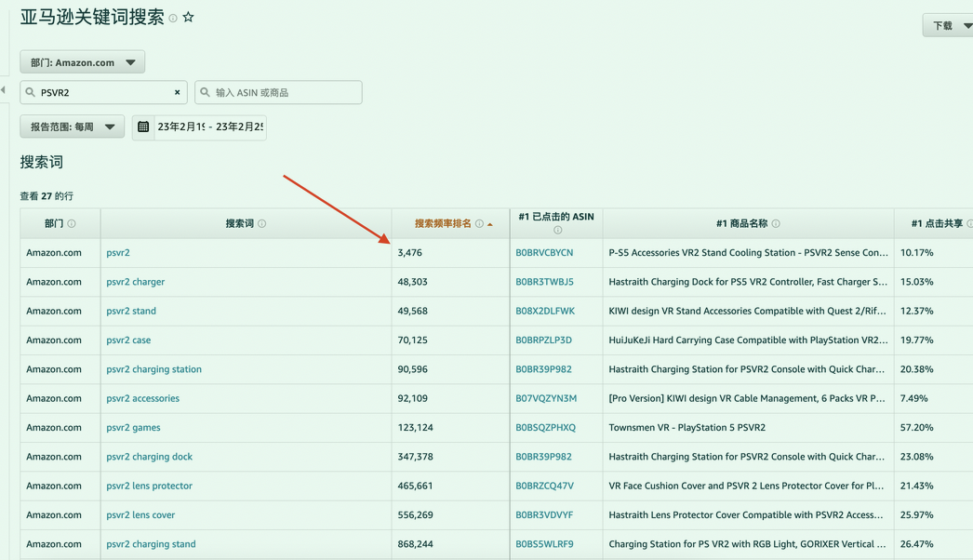Viewport: 973px width, 560px height.
Task: Clear the PSVR2 search box with the X
Action: [178, 92]
